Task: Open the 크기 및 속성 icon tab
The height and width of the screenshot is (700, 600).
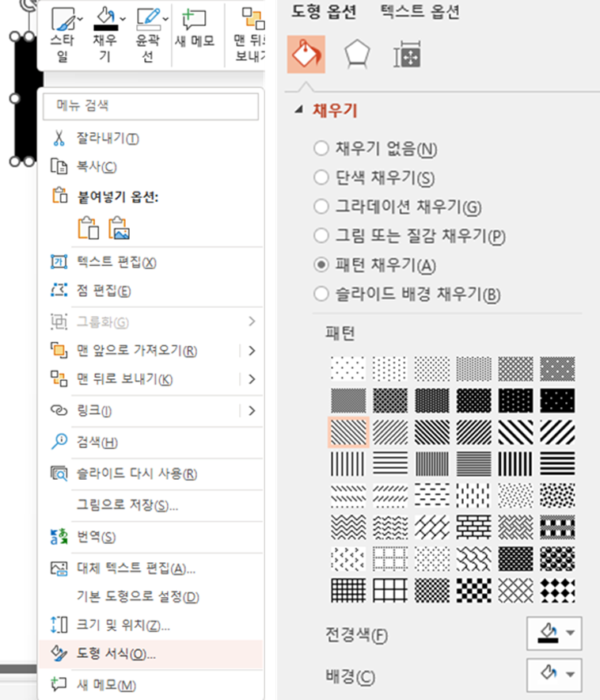Action: pos(407,55)
